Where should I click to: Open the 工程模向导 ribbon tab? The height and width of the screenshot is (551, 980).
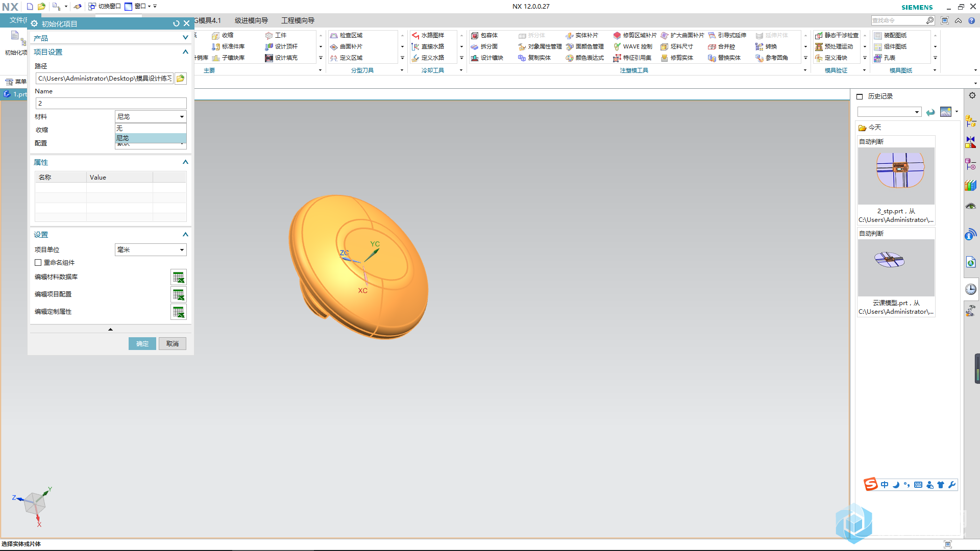[x=298, y=20]
